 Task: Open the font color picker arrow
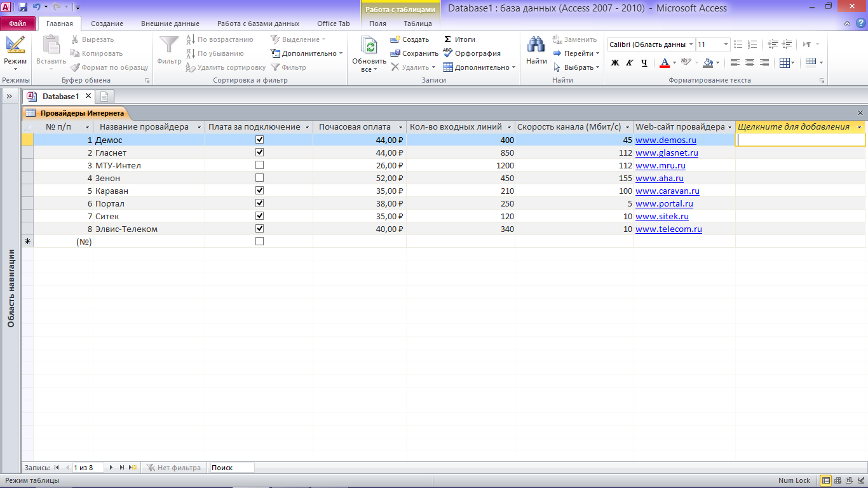coord(674,62)
